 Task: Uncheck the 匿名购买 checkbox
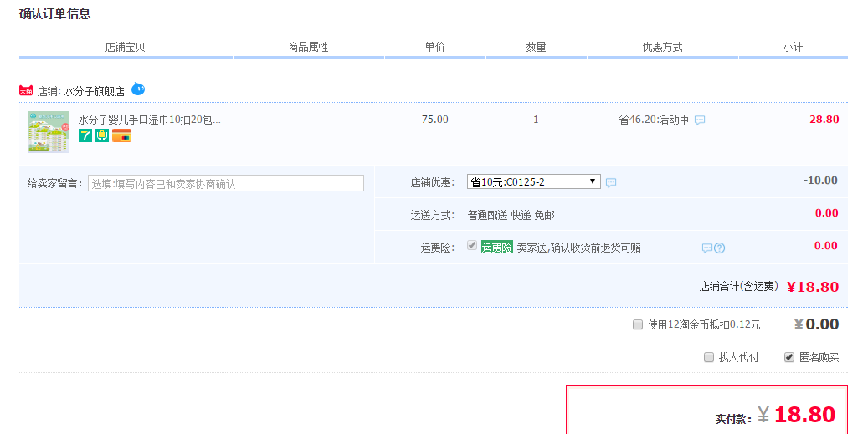click(x=789, y=356)
